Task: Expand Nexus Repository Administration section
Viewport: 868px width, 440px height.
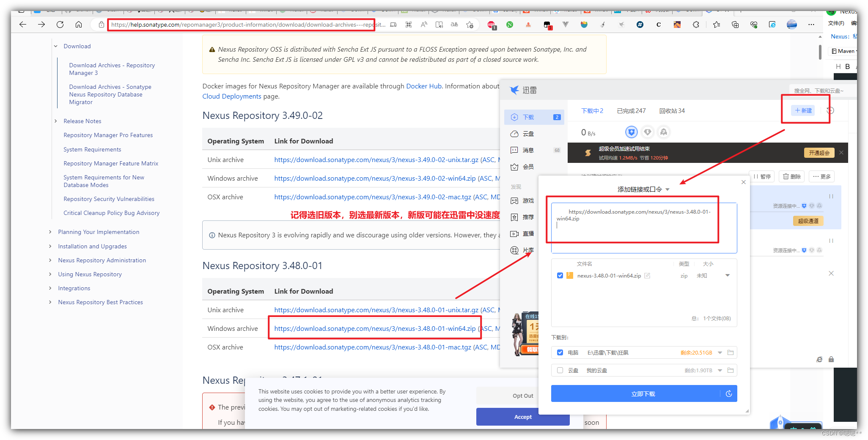Action: [50, 260]
